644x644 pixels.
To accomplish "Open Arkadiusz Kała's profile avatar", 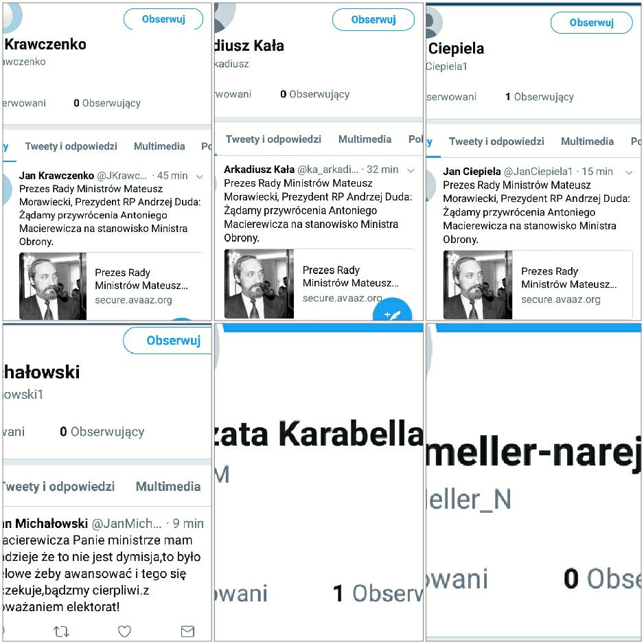I will [225, 17].
